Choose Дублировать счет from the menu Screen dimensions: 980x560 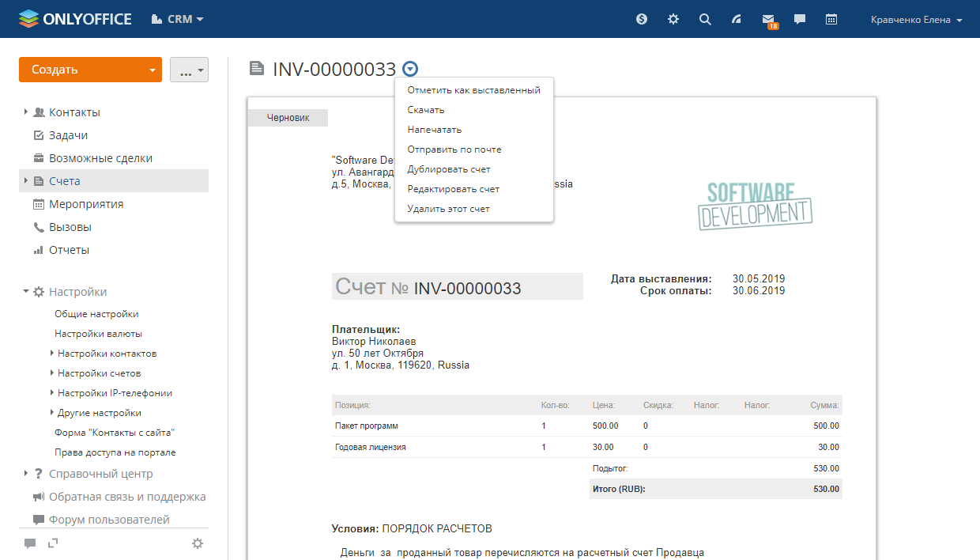(x=449, y=169)
